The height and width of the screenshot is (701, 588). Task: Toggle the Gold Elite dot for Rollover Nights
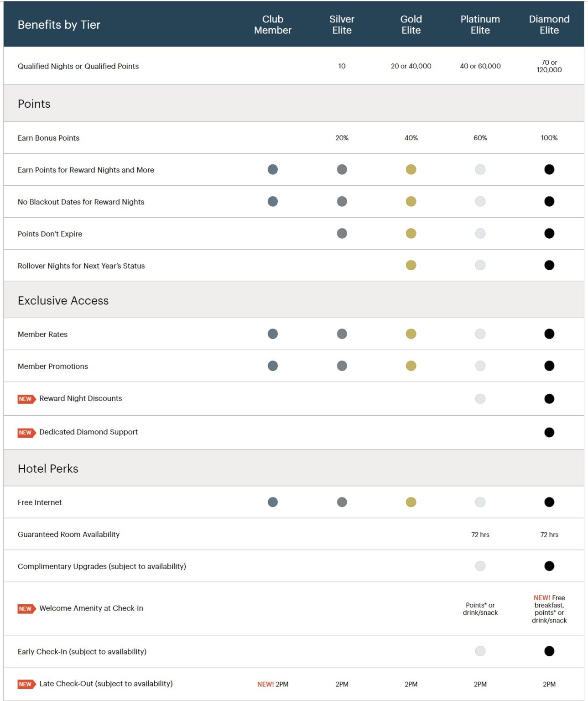(411, 265)
